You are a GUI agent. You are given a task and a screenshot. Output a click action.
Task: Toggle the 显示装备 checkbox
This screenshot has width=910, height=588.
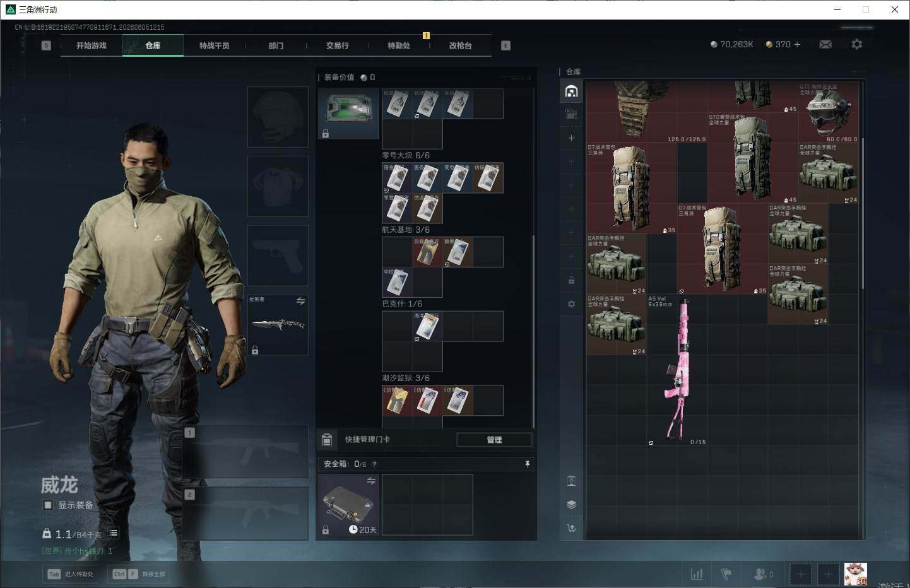pos(47,505)
